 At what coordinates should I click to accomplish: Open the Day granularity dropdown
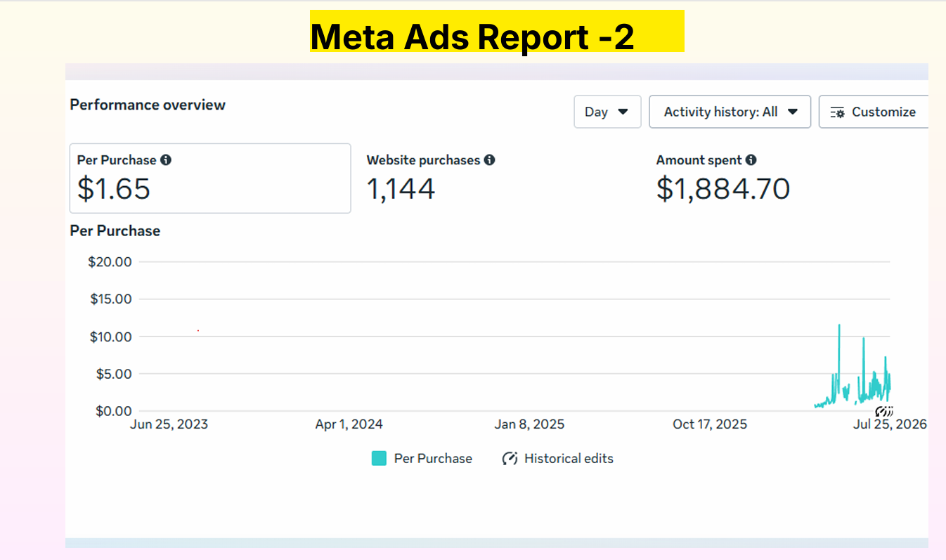607,112
